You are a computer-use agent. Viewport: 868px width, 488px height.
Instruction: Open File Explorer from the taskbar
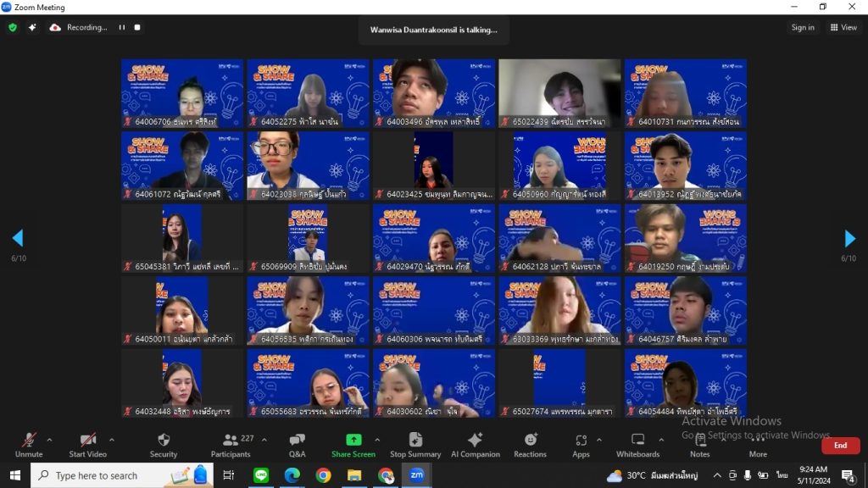354,475
